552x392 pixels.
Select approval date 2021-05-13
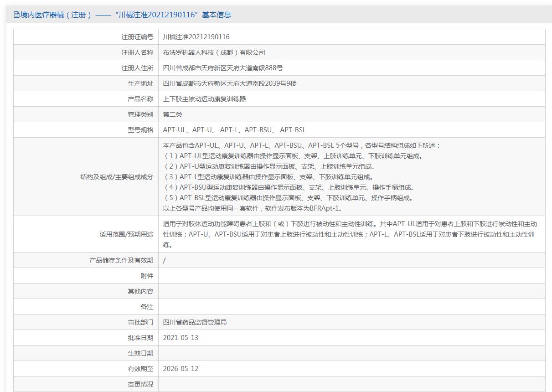pyautogui.click(x=181, y=338)
